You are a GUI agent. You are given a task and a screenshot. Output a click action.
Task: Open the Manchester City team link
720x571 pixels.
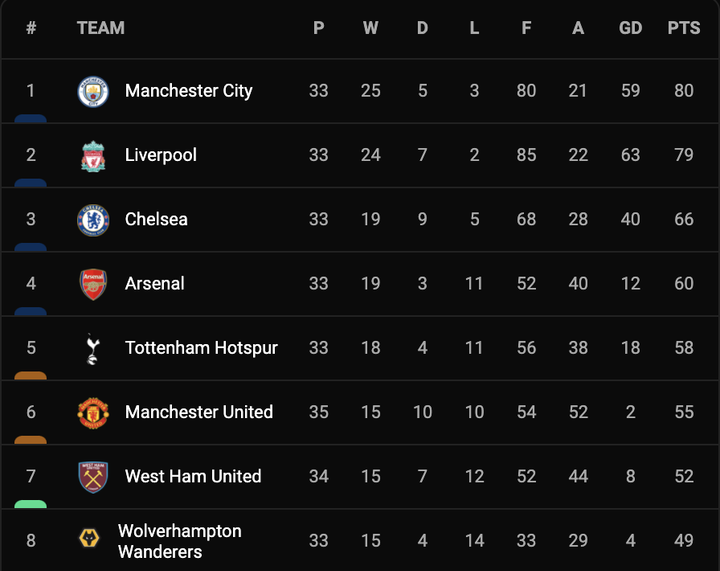[x=188, y=91]
